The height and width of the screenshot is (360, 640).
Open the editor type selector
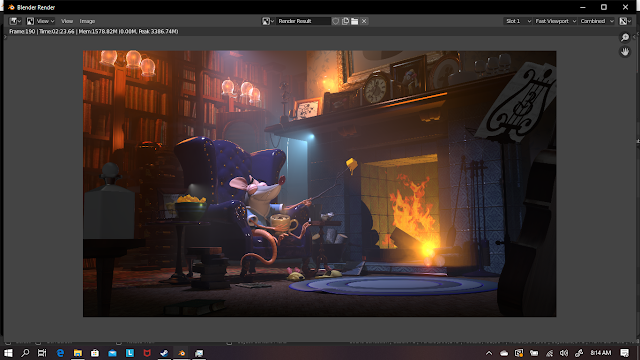[x=15, y=21]
